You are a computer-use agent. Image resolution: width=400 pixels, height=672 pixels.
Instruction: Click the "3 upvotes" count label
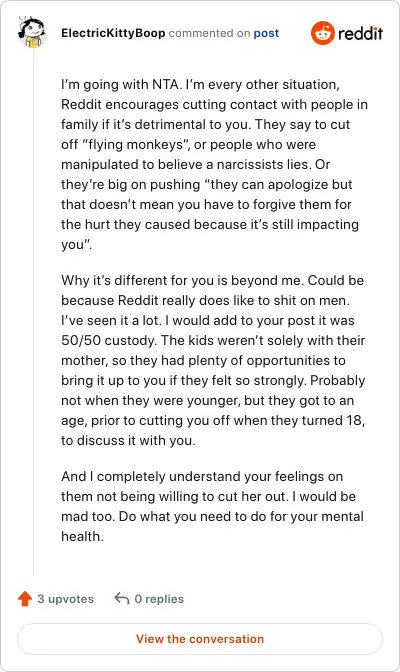pyautogui.click(x=66, y=599)
